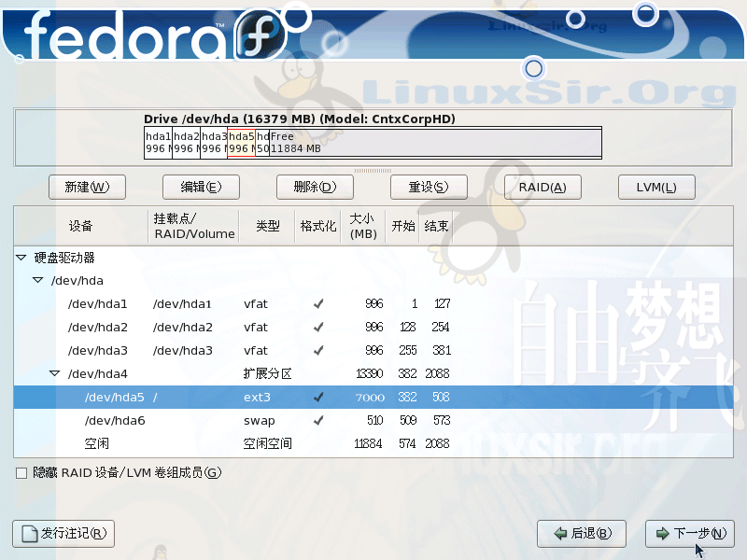Collapse the 硬盘驱动器 tree node

[21, 258]
